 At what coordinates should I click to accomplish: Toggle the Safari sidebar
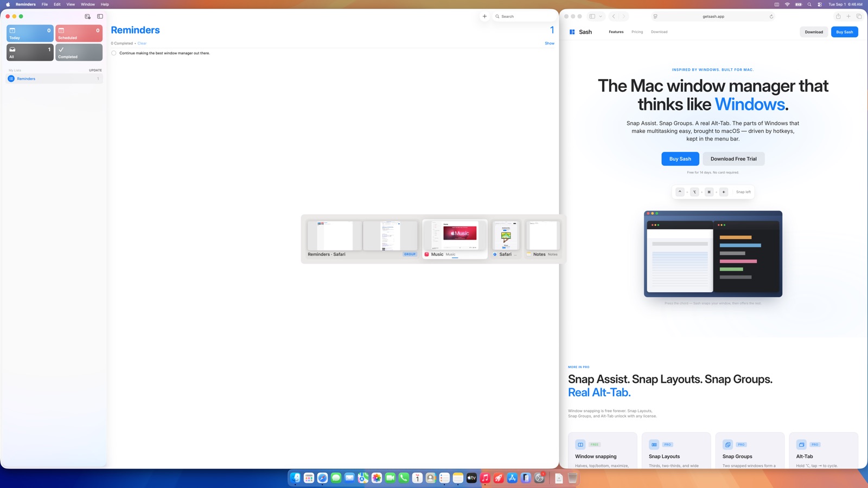click(592, 16)
